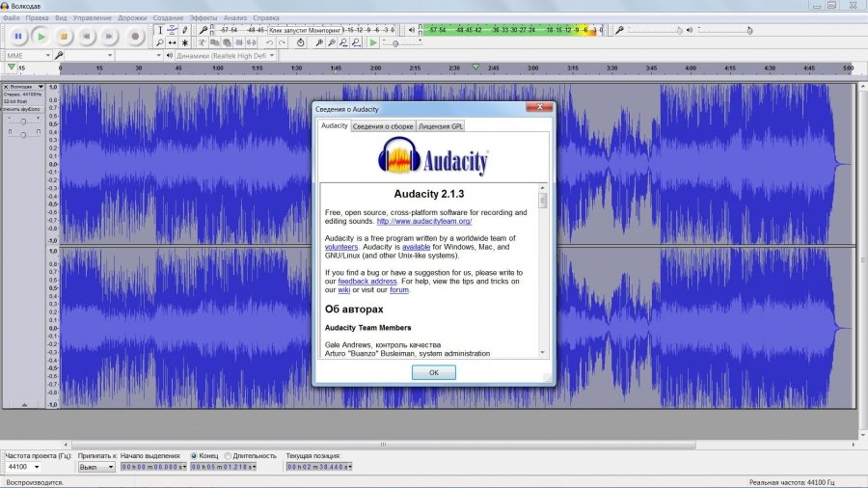
Task: Click the about dialog vertical scrollbar
Action: (543, 270)
